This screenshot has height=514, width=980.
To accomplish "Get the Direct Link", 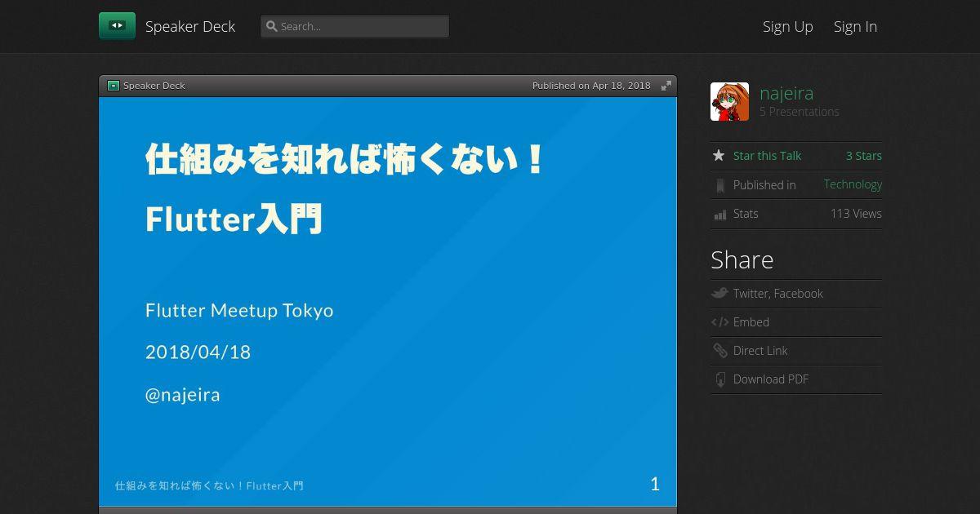I will [760, 351].
